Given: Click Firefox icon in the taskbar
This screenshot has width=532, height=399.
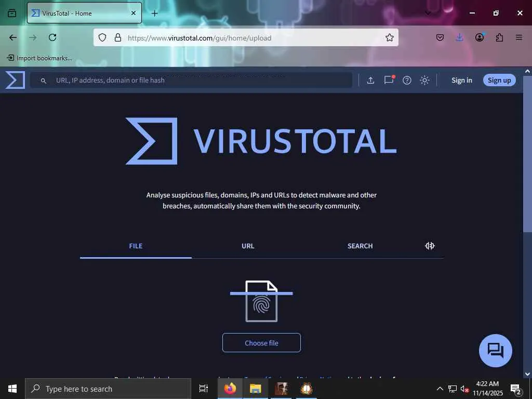Looking at the screenshot, I should click(230, 389).
